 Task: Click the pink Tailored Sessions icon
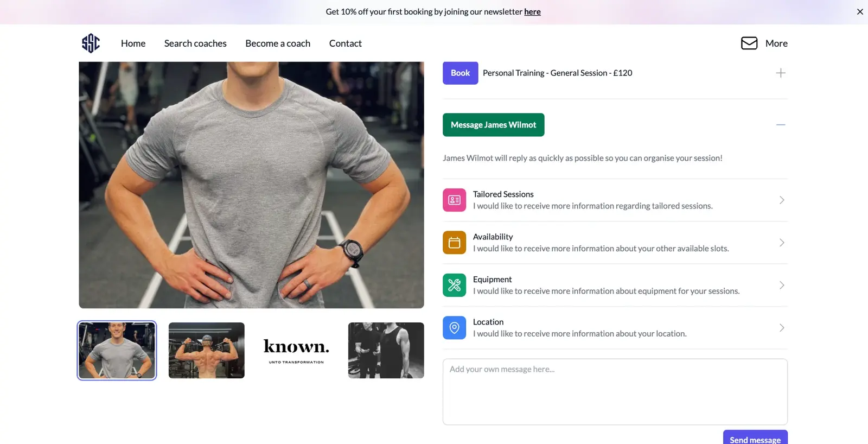[x=454, y=200]
